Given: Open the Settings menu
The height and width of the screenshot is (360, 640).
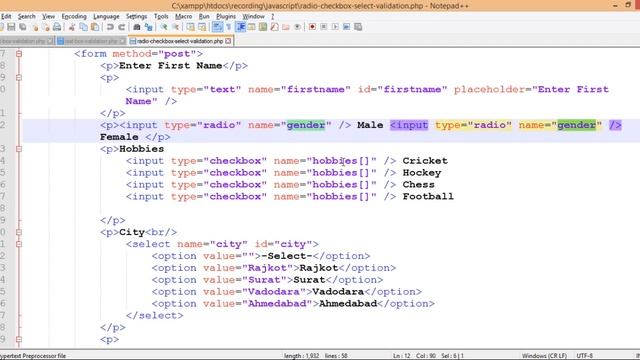Looking at the screenshot, I should coord(136,16).
